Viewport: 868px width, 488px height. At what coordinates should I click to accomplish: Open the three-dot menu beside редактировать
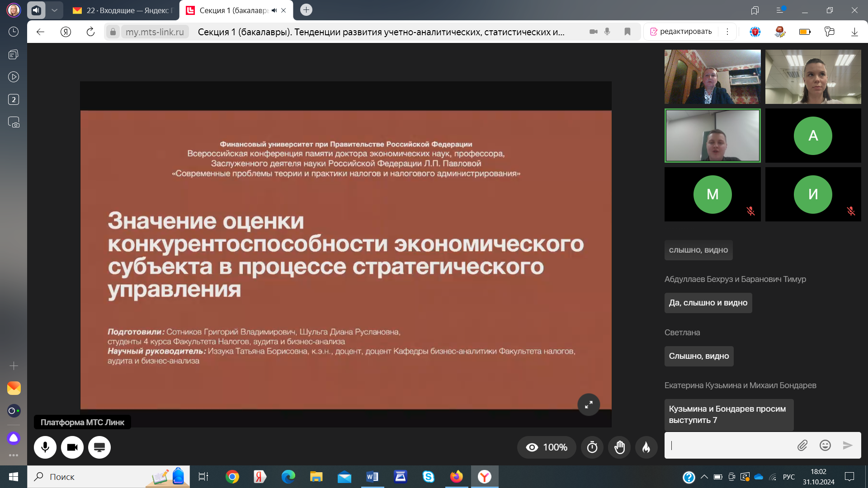click(727, 32)
